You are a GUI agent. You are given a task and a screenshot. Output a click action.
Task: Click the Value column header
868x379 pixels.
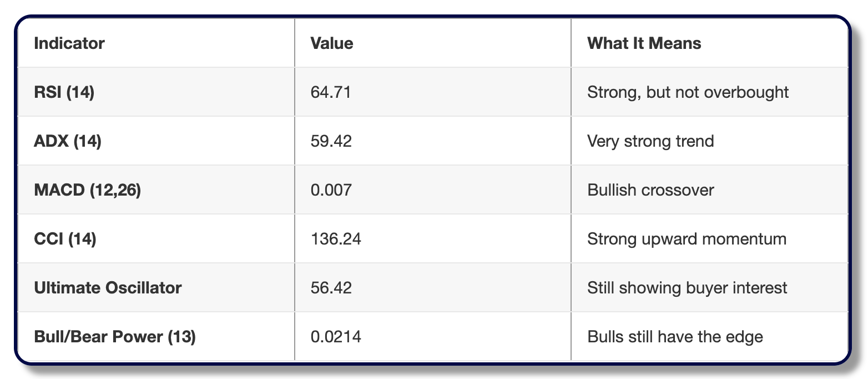[x=332, y=43]
